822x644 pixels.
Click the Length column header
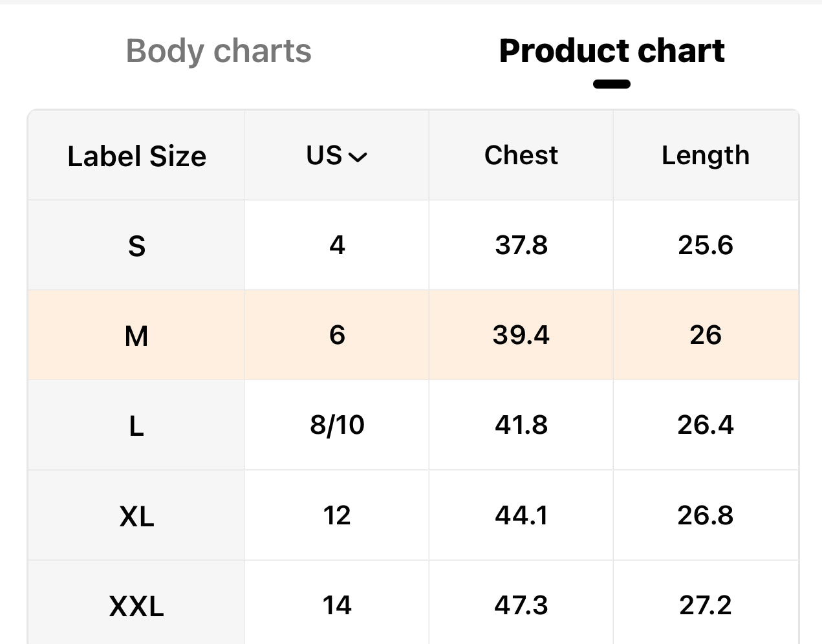click(x=705, y=156)
